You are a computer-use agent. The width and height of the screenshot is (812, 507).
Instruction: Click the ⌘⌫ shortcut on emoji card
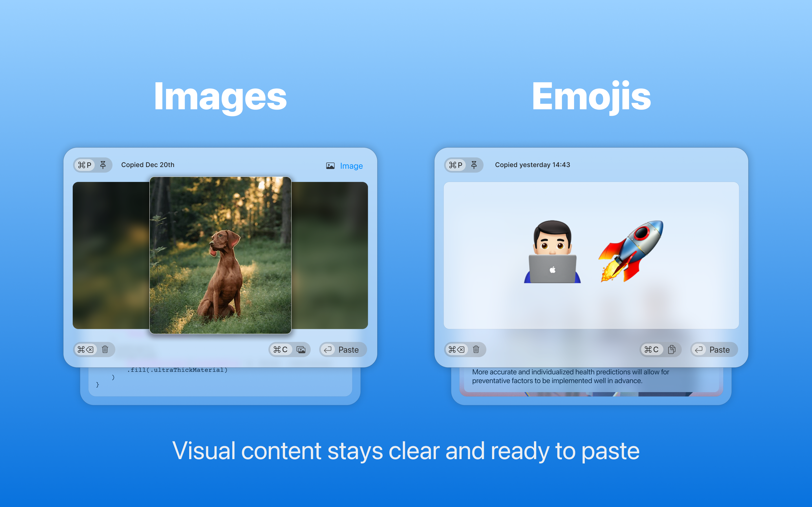coord(456,349)
